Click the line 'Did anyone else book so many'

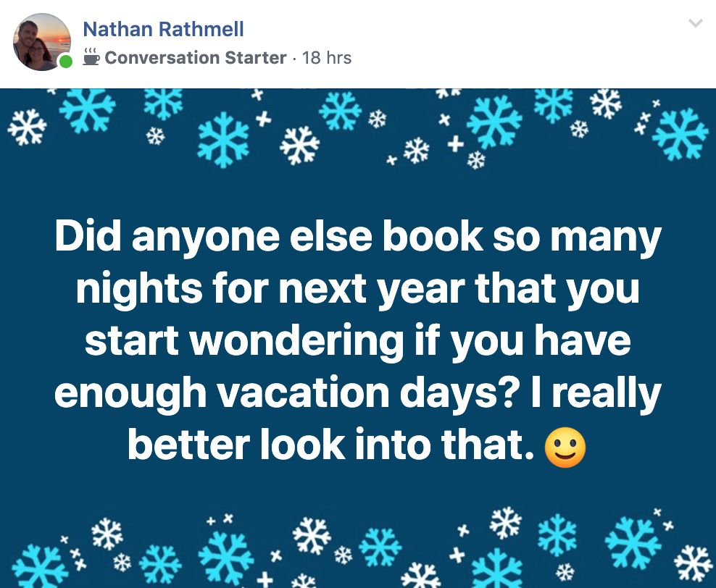click(358, 238)
